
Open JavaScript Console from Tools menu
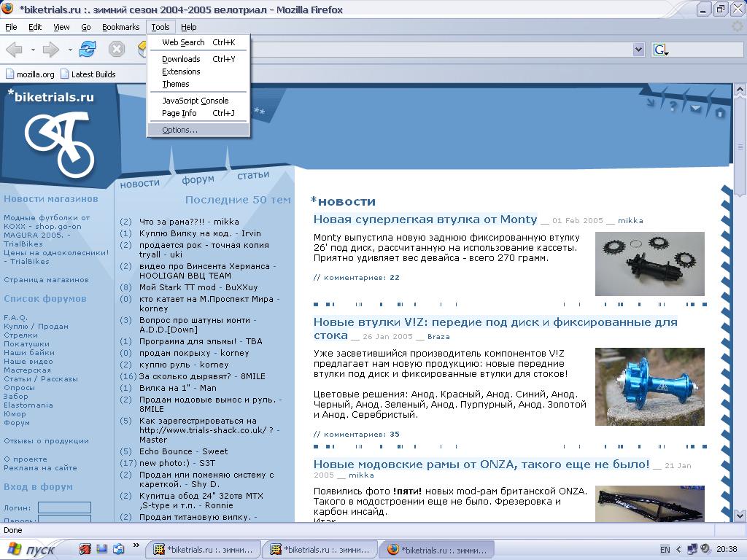click(195, 101)
